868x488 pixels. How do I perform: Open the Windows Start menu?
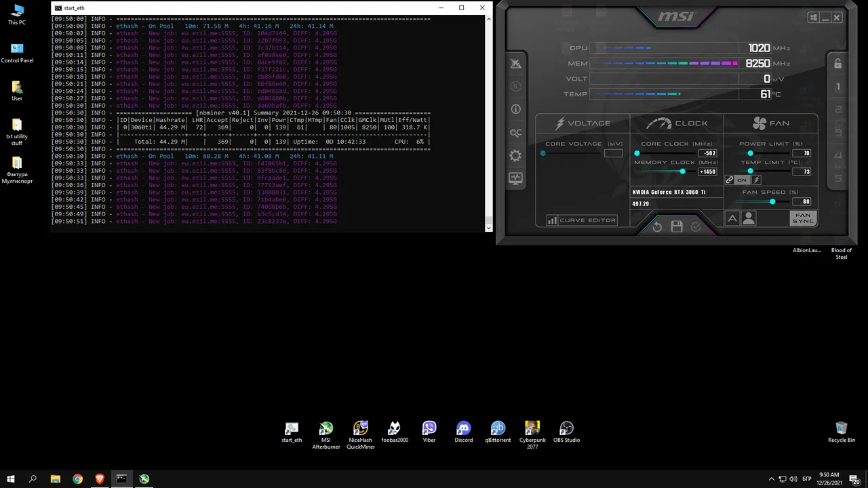[x=11, y=479]
